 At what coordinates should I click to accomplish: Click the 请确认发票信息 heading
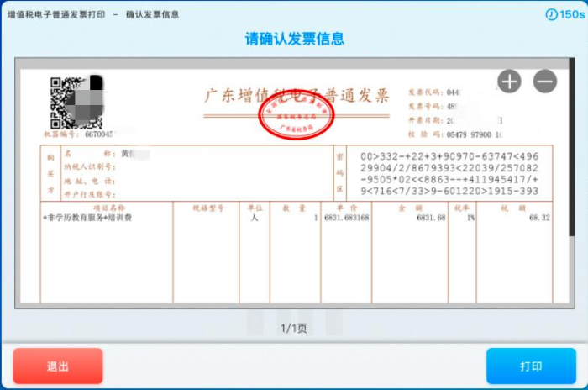coord(294,40)
